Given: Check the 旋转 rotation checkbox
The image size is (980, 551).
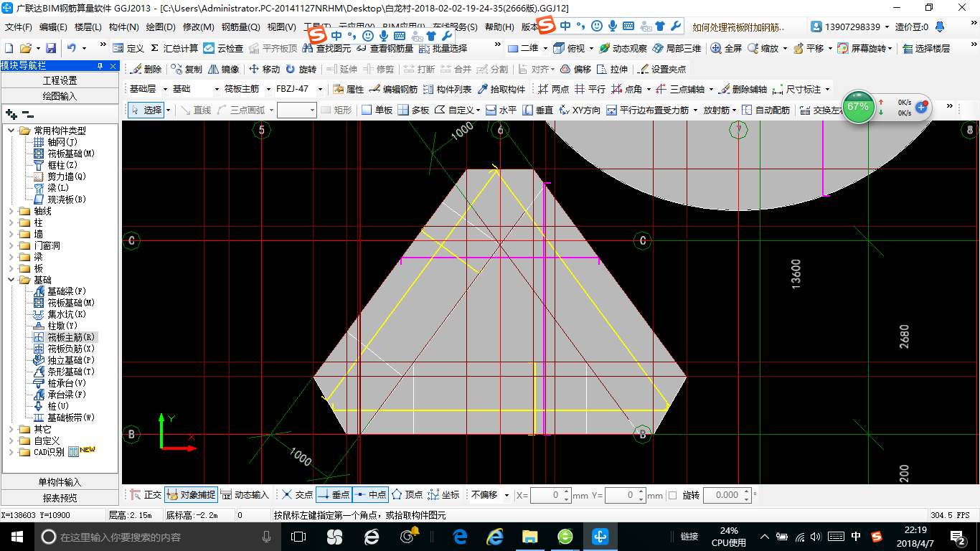Looking at the screenshot, I should [x=672, y=495].
